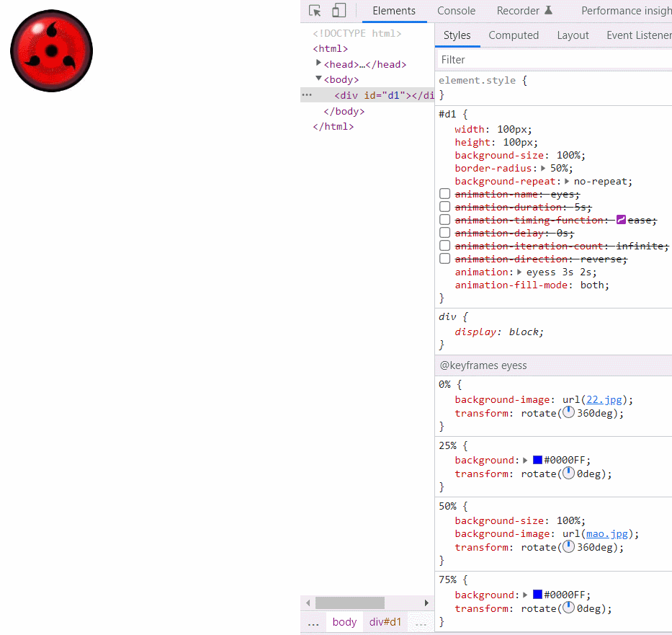Click the left arrow of the DOM horizontal scrollbar

coord(308,603)
